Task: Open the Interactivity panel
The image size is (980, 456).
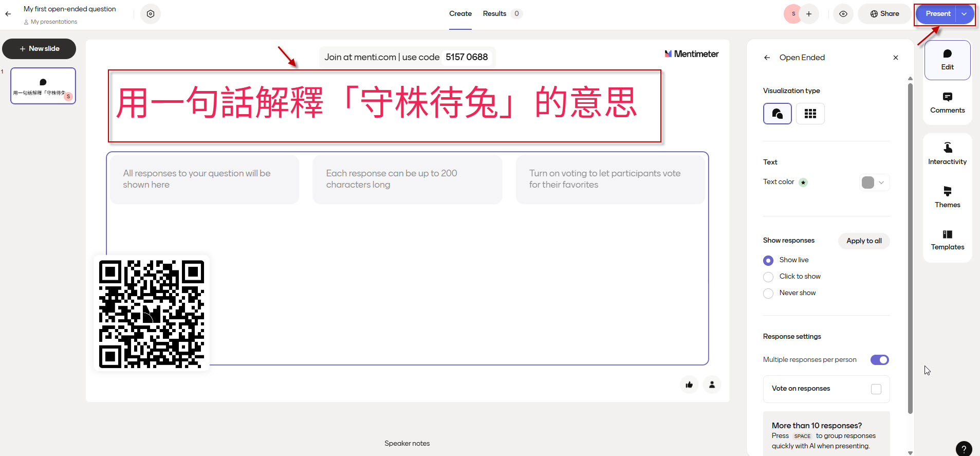Action: tap(947, 154)
